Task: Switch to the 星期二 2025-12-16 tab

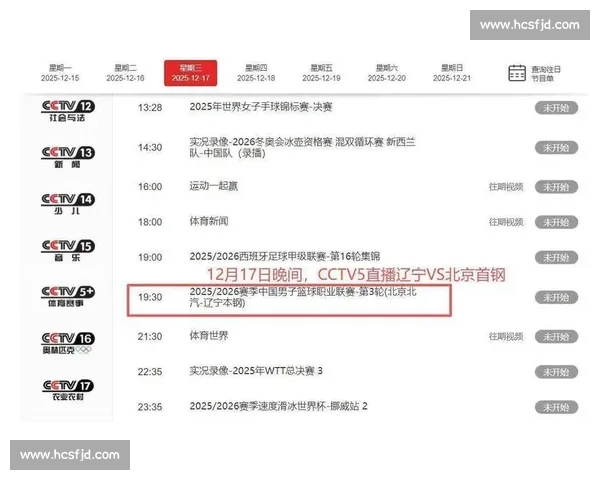Action: click(125, 73)
